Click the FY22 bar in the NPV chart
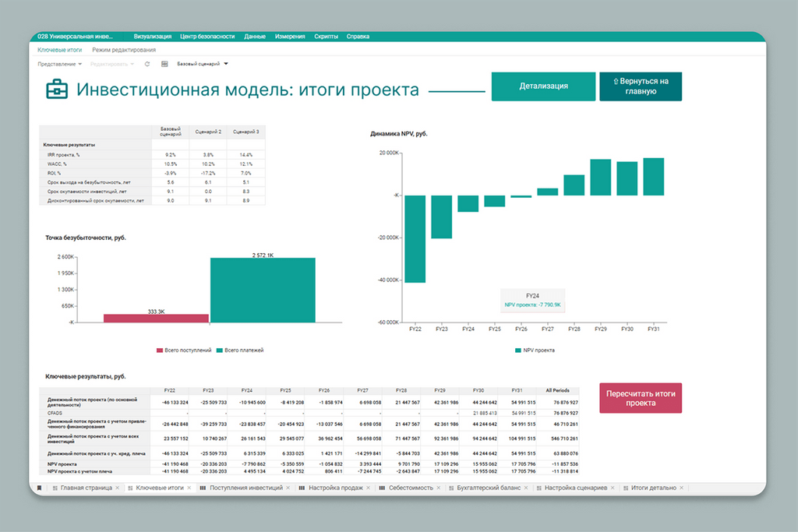Image resolution: width=798 pixels, height=532 pixels. pyautogui.click(x=415, y=238)
